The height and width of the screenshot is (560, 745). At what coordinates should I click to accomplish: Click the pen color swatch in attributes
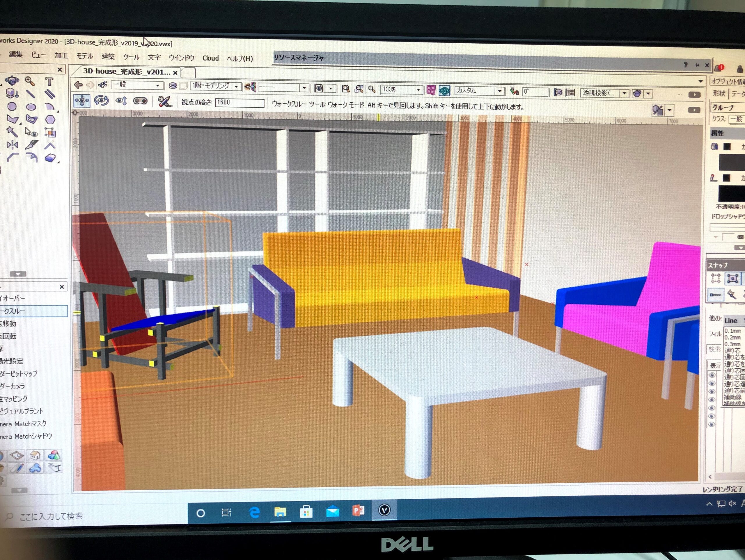pos(727,178)
